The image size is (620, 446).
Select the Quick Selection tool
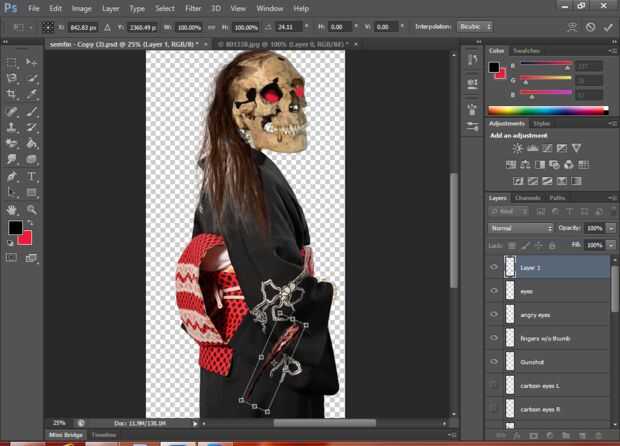[x=31, y=78]
